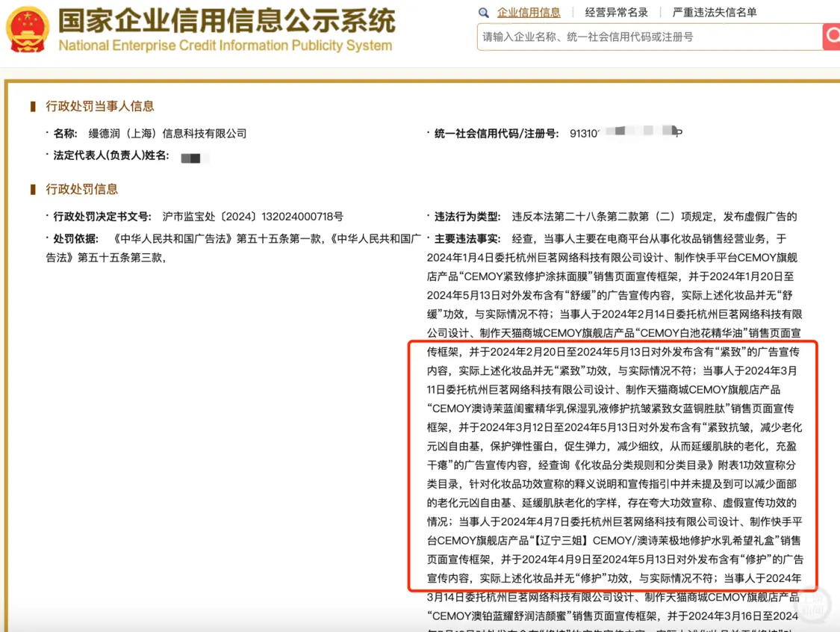Click the blurred legal representative name

pos(194,158)
